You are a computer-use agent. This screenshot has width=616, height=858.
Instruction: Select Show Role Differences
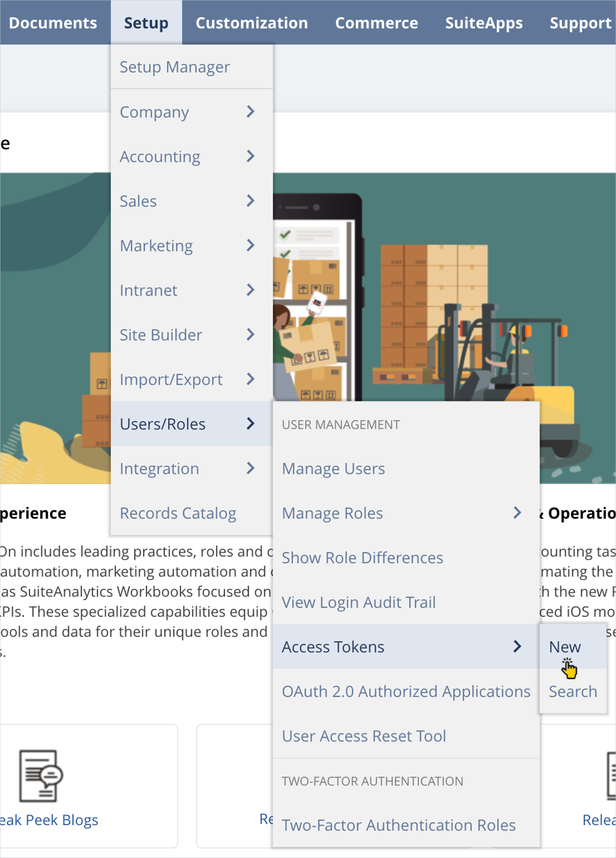[x=362, y=557]
